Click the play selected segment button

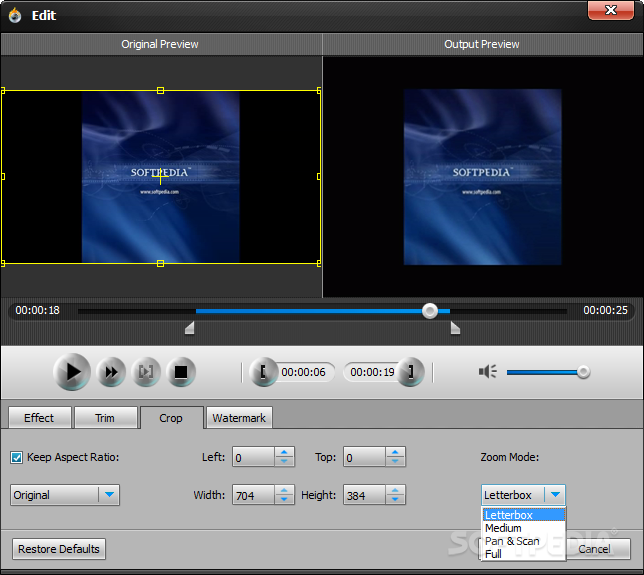(146, 372)
